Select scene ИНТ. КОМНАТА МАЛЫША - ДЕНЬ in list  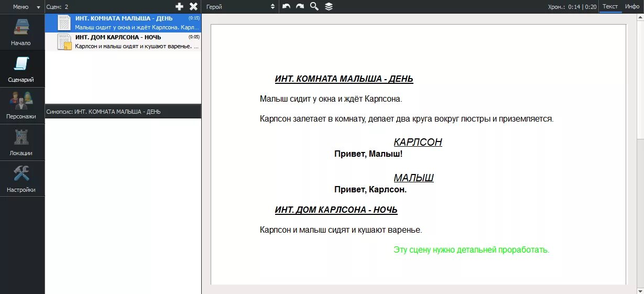[x=123, y=23]
